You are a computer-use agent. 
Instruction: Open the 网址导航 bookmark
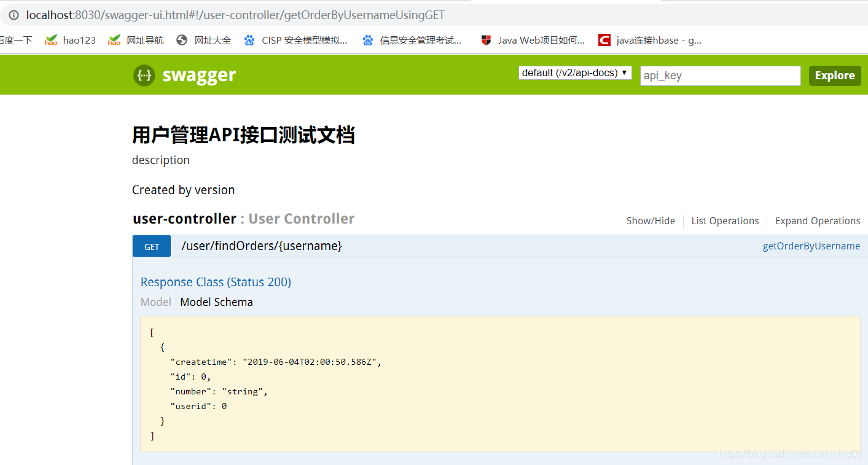[136, 41]
